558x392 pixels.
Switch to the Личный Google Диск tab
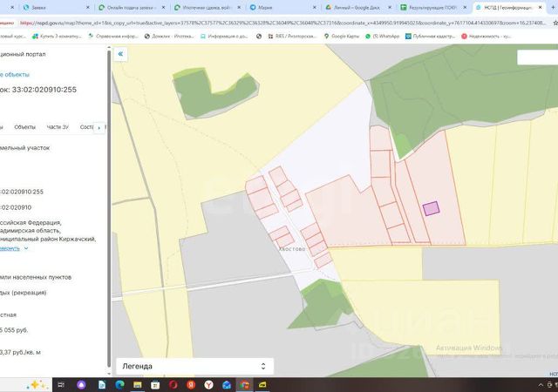(x=358, y=7)
